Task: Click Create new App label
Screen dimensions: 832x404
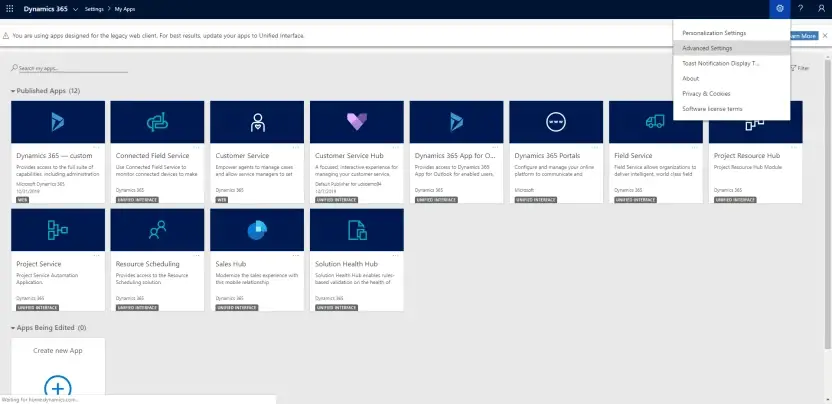Action: point(58,351)
